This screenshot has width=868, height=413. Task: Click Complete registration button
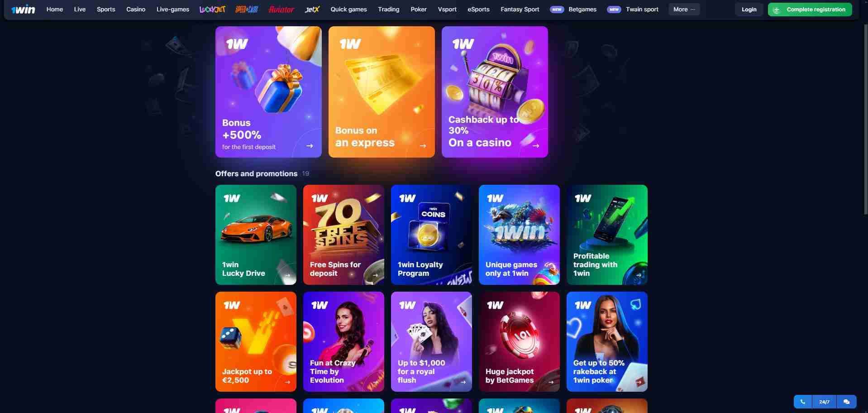point(810,9)
